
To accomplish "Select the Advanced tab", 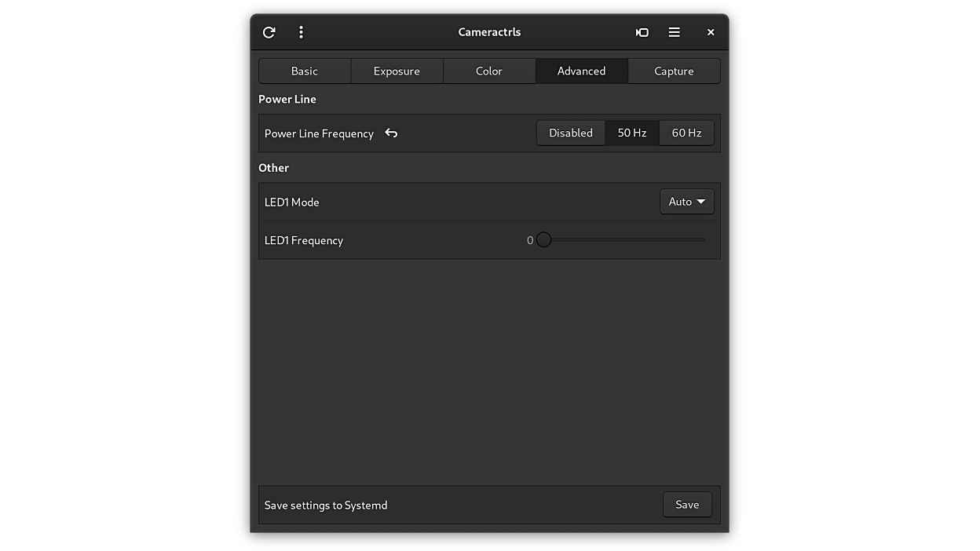I will coord(581,71).
